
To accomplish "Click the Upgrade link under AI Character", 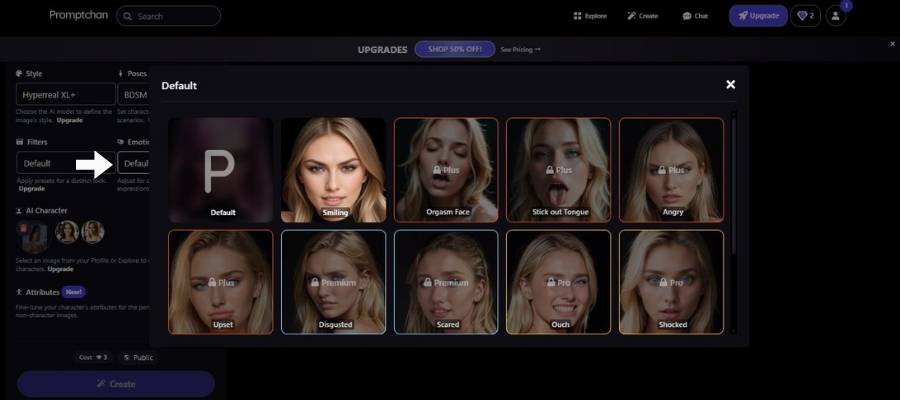I will click(x=60, y=269).
